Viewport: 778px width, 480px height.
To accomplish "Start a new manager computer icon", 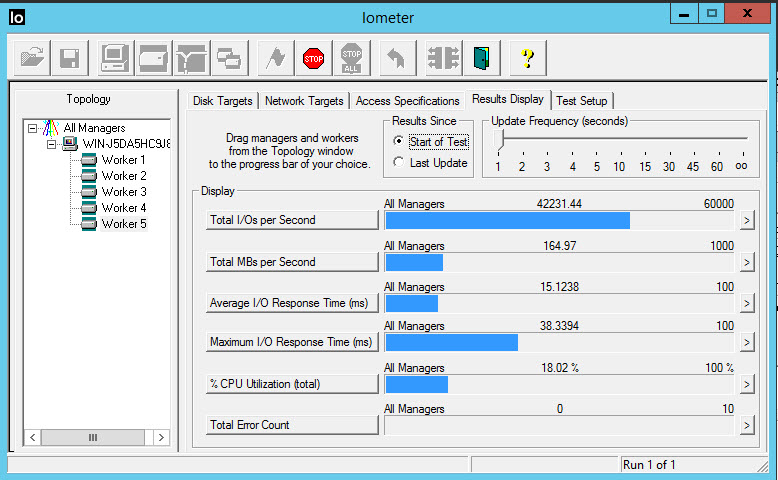I will point(116,58).
